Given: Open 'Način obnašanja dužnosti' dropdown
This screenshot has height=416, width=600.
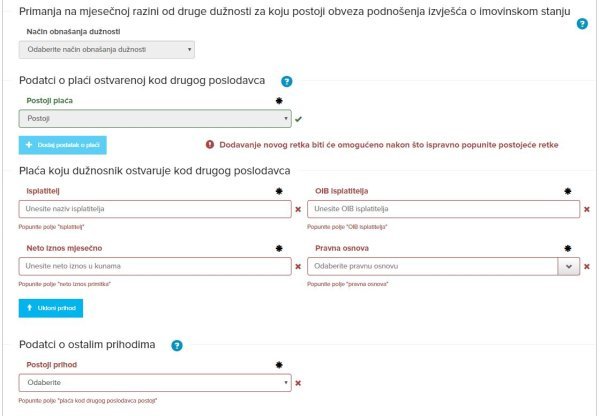Looking at the screenshot, I should click(107, 49).
